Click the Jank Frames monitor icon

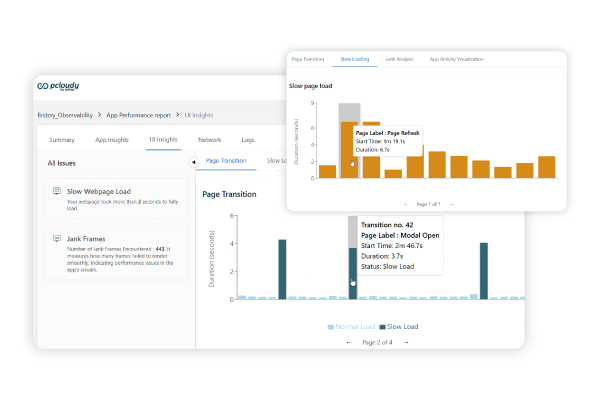pyautogui.click(x=58, y=239)
